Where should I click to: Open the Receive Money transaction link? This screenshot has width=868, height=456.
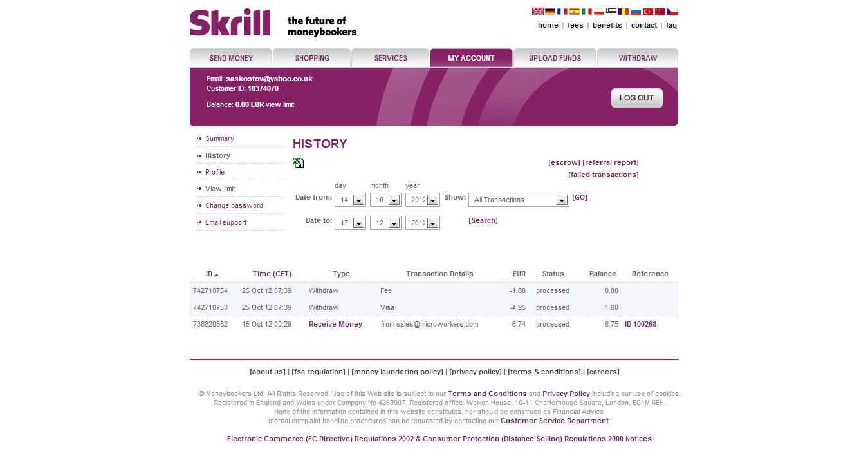tap(335, 325)
